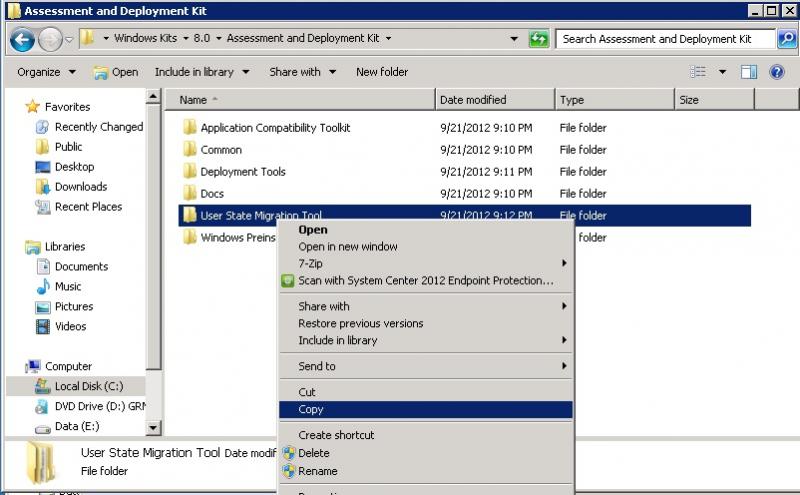This screenshot has width=800, height=495.
Task: Select Documents under Libraries
Action: (x=82, y=266)
